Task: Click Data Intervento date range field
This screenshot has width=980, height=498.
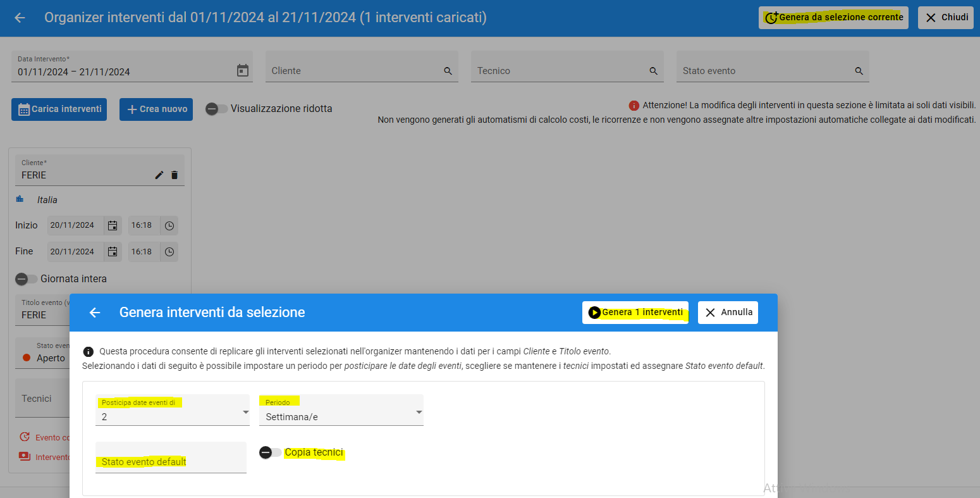Action: (x=132, y=66)
